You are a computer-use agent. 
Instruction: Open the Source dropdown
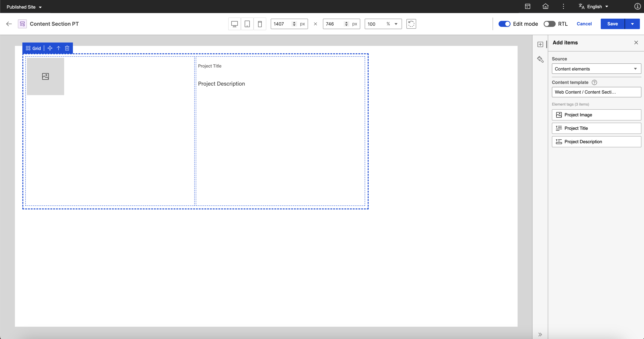coord(596,69)
